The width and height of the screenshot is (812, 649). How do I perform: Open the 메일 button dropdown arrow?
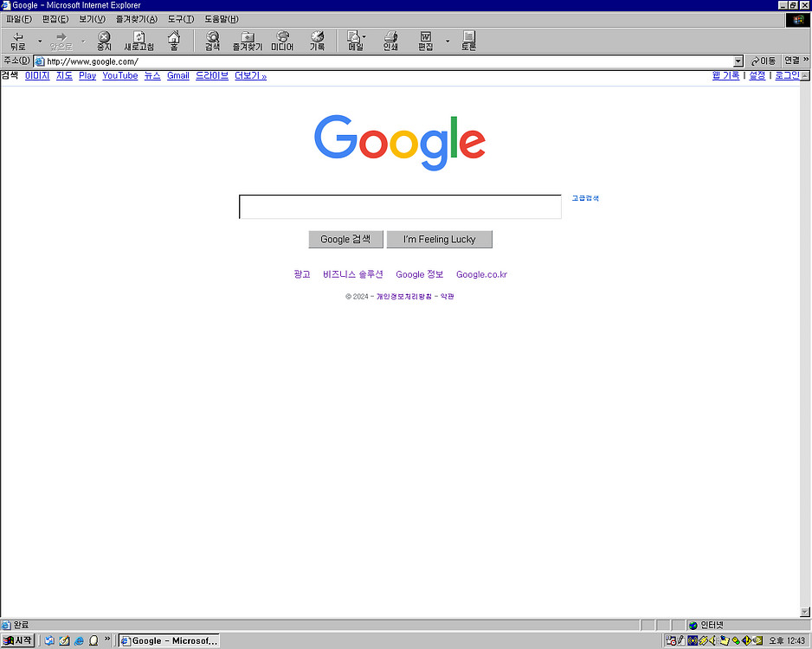pos(364,36)
